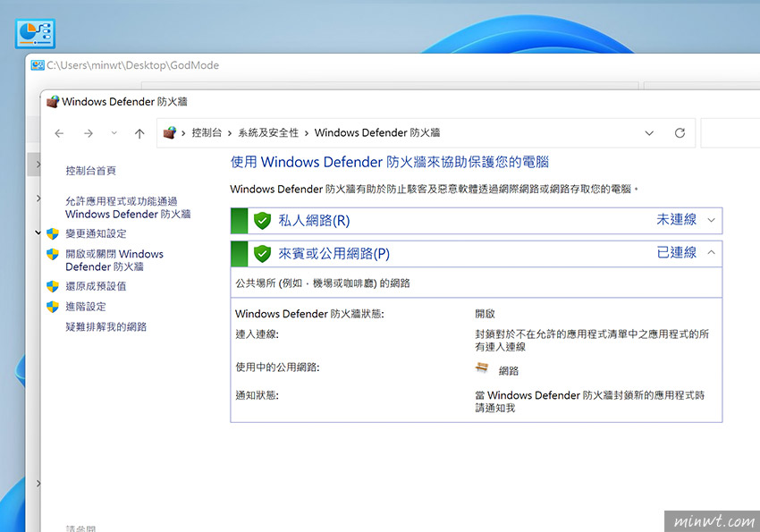Click the 未連線 status text

(677, 220)
